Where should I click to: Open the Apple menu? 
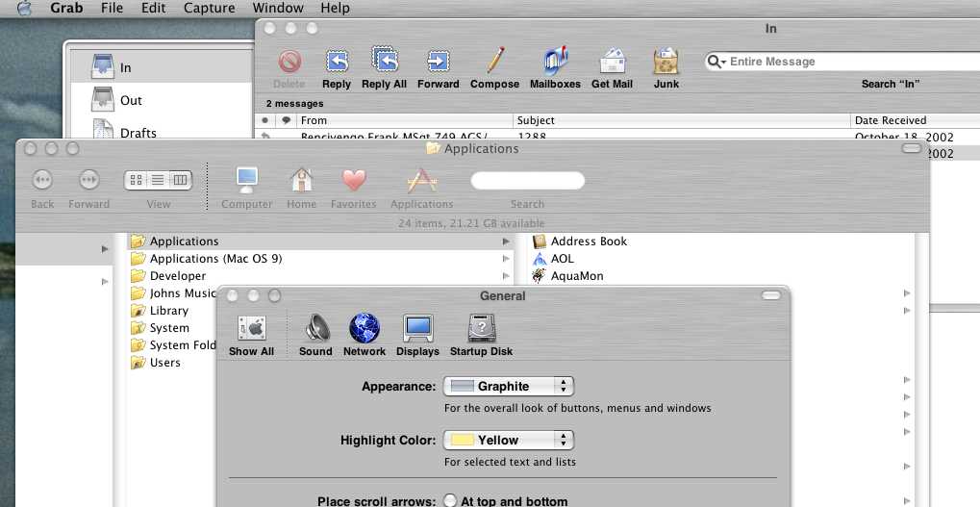24,8
